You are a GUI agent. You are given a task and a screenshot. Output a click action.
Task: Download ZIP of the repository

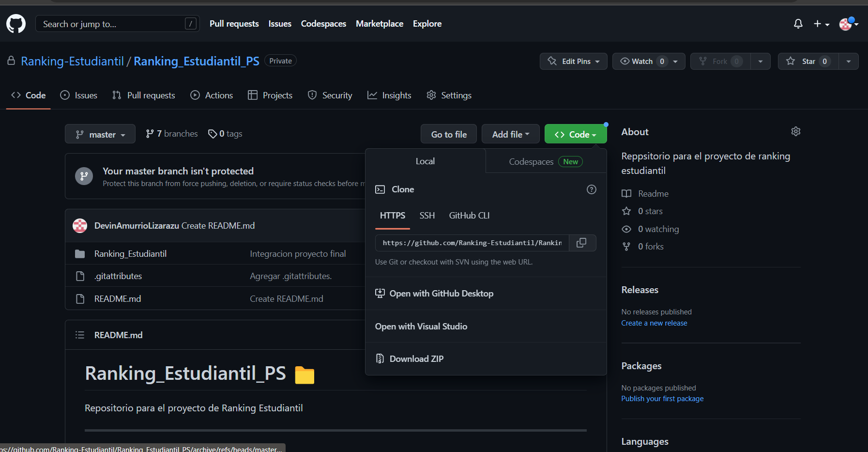pyautogui.click(x=486, y=359)
